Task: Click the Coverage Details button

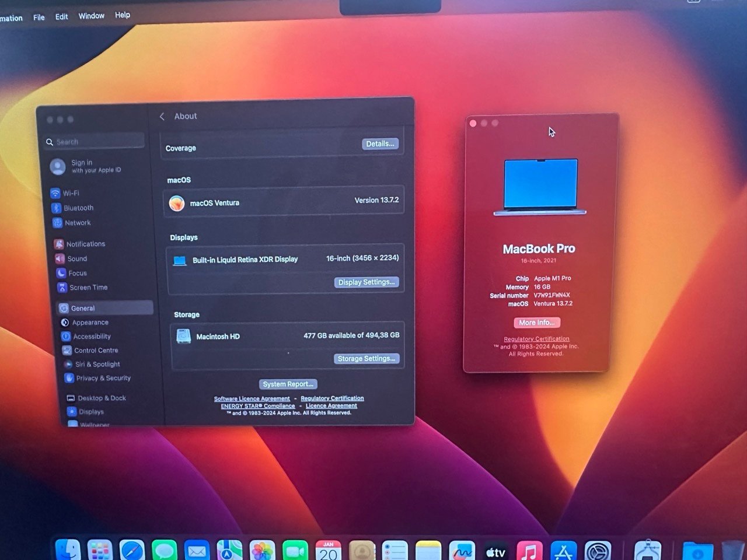Action: (x=380, y=143)
